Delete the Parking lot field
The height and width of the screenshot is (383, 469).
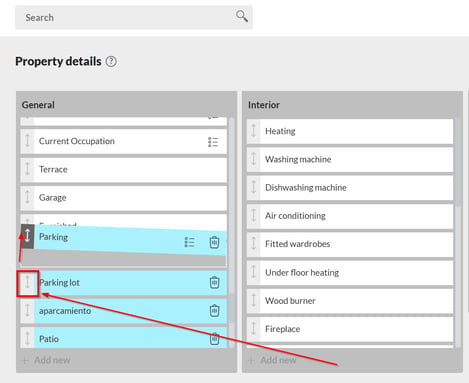point(214,282)
